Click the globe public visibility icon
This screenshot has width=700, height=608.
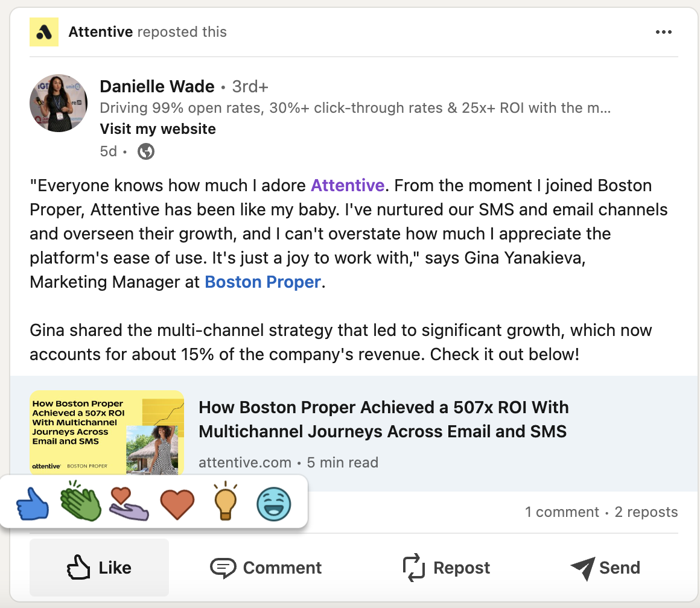(145, 151)
